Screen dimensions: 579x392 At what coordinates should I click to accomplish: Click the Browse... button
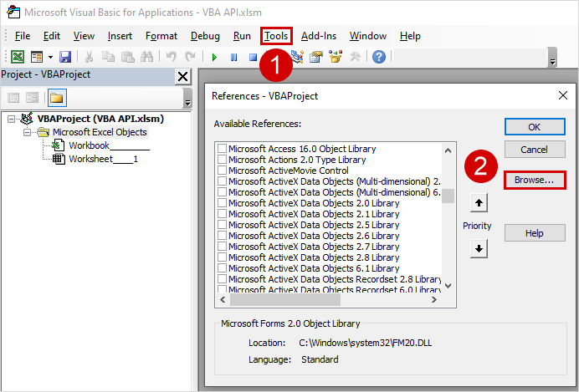(535, 180)
